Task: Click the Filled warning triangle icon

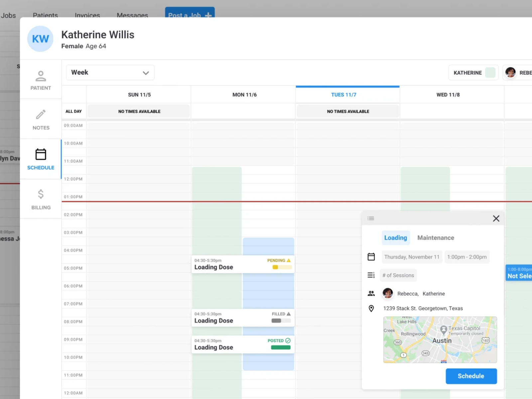Action: 289,314
